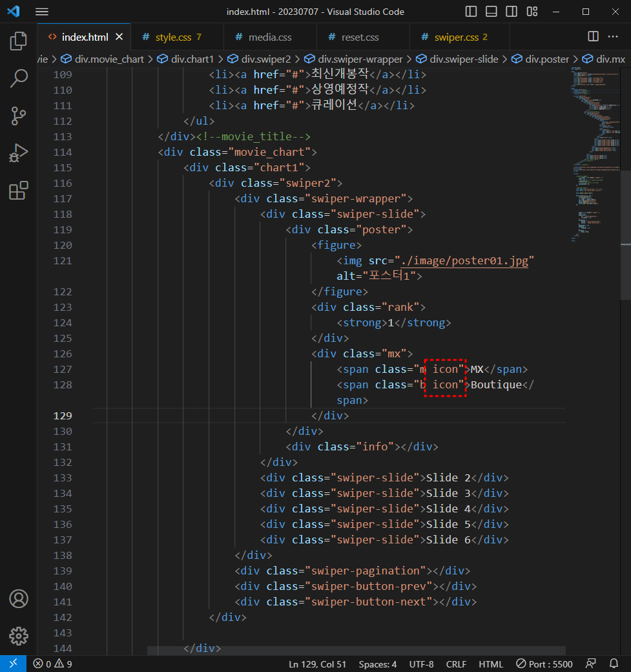Image resolution: width=631 pixels, height=672 pixels.
Task: Click Slide 6 text on line 137
Action: 448,540
